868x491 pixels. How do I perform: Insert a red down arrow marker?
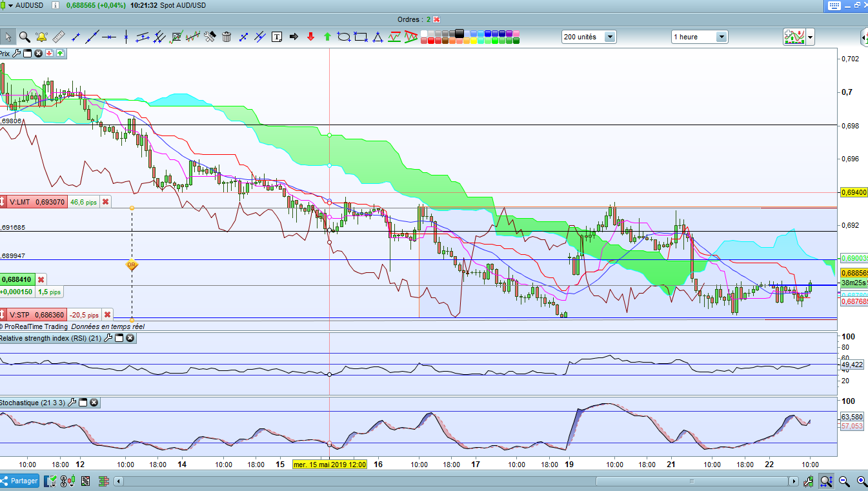(x=311, y=37)
